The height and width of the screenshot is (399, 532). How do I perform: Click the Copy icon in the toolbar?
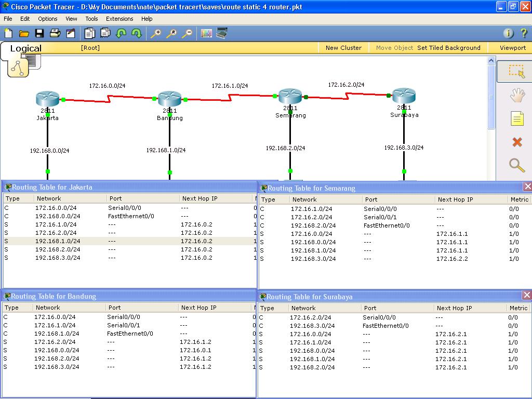[89, 33]
